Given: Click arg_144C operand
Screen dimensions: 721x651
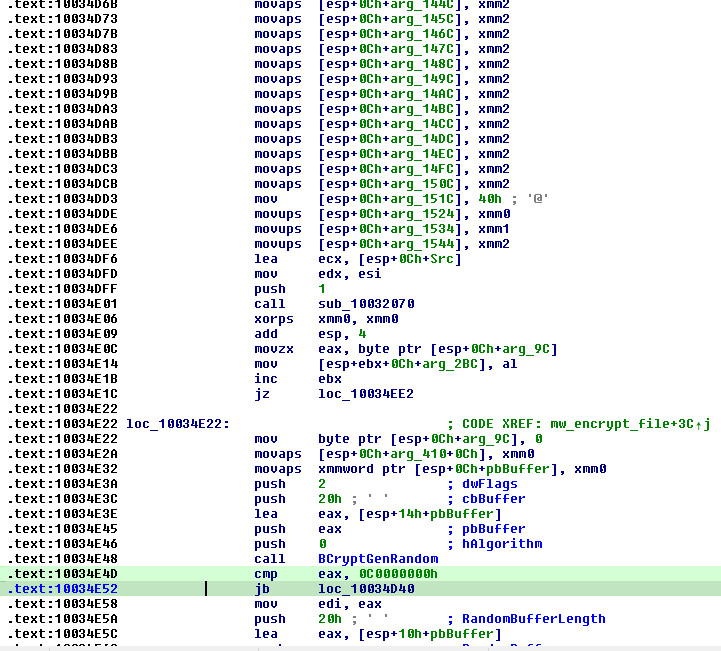Looking at the screenshot, I should coord(422,5).
